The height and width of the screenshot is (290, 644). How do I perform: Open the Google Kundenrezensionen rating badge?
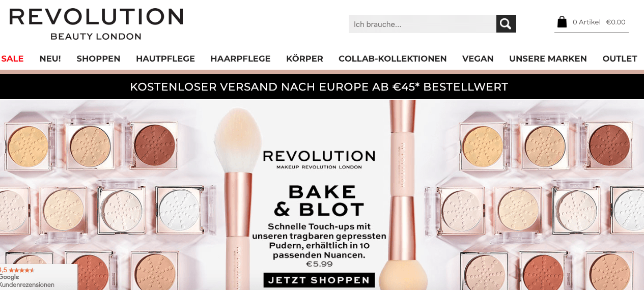coord(38,277)
